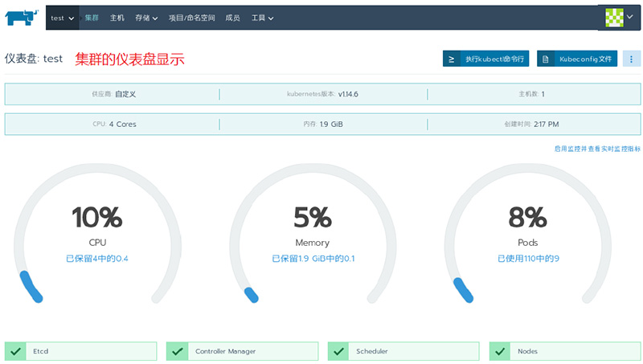Click the 执行kubectl命令行 button
The height and width of the screenshot is (364, 643).
[486, 59]
